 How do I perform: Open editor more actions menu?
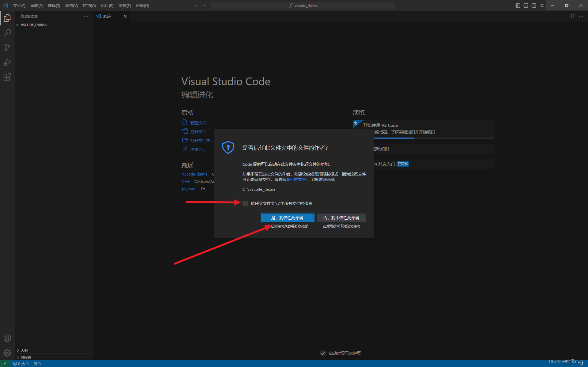[581, 16]
